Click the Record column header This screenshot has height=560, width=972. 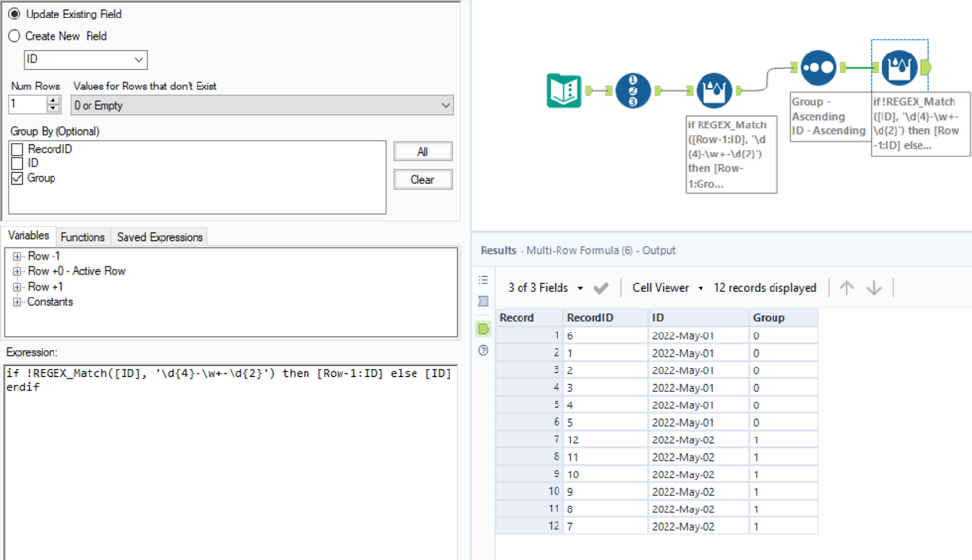528,318
